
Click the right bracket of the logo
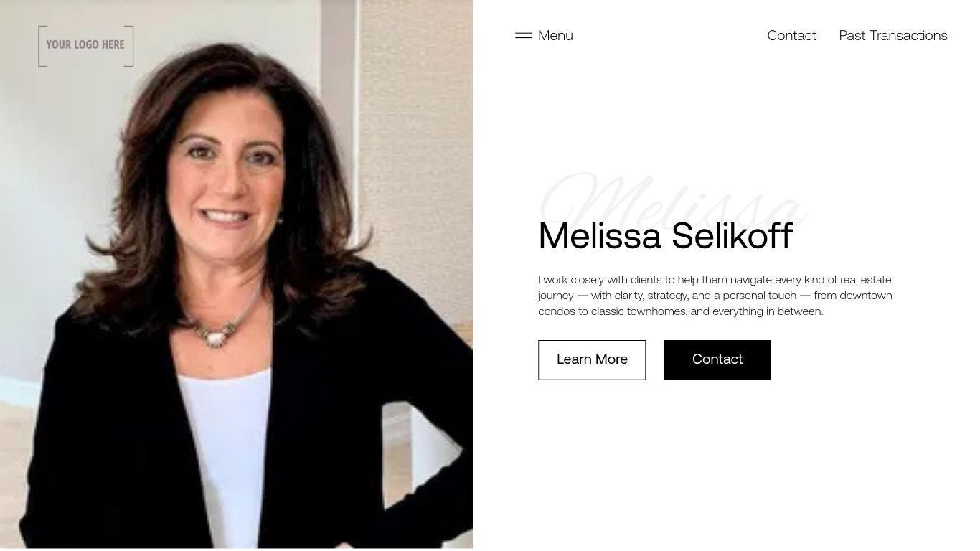130,46
